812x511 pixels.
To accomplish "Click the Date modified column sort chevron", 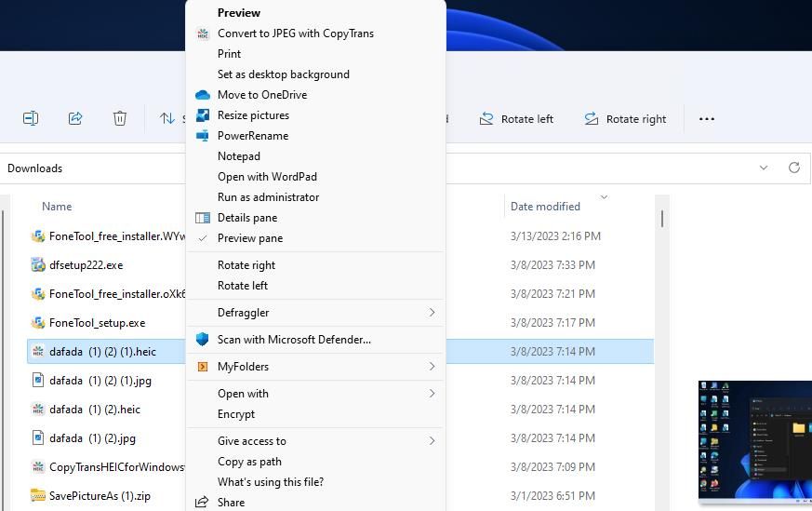I will pos(604,197).
